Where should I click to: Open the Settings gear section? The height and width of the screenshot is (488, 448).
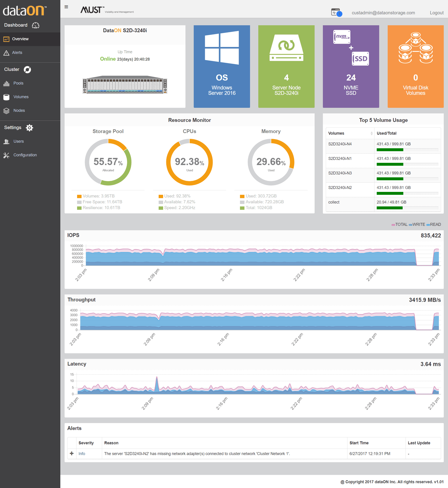click(x=29, y=128)
